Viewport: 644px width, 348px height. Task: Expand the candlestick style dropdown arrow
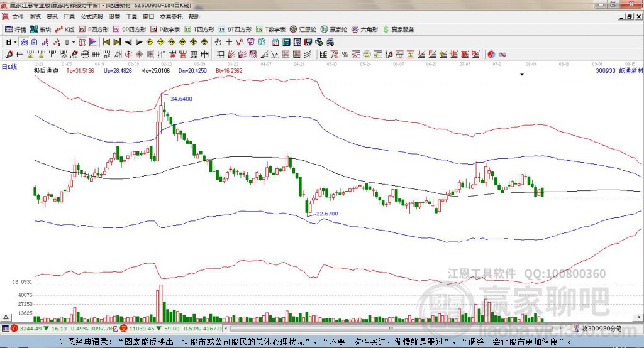tap(74, 42)
